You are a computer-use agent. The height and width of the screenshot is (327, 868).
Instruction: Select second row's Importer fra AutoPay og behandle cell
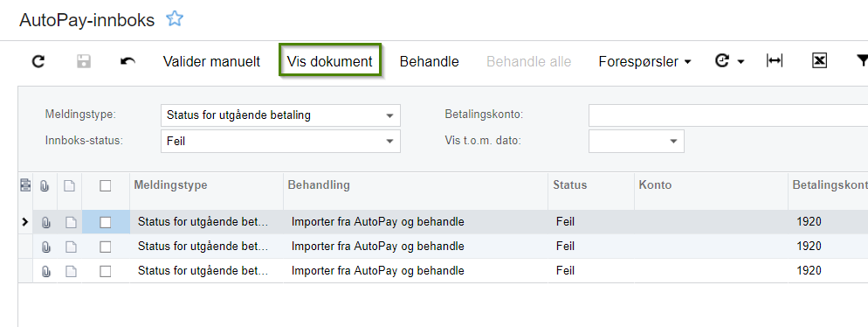416,246
